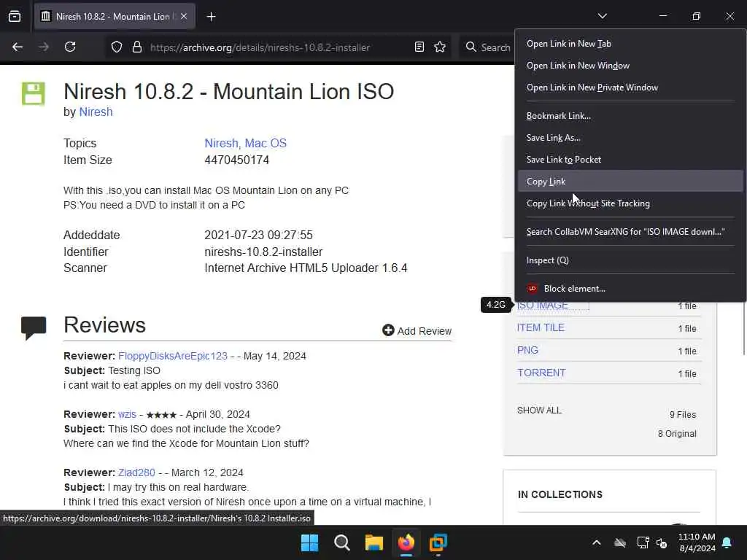Open the Mac OS topic link
The image size is (747, 560).
(x=266, y=144)
